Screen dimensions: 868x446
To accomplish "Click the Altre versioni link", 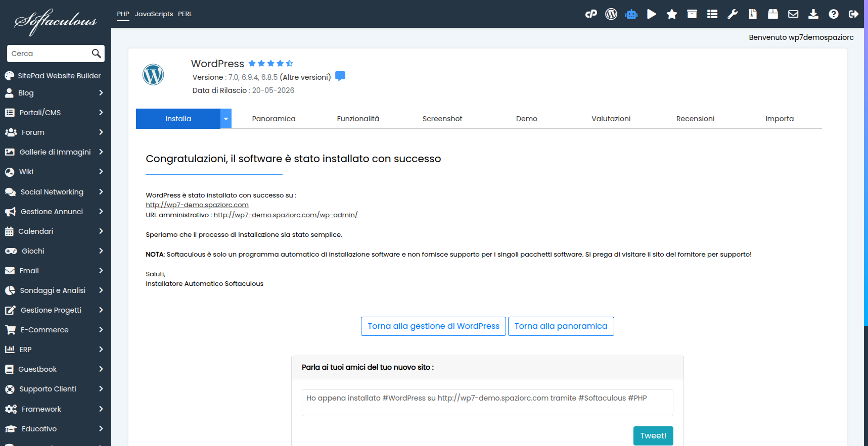I will (305, 77).
